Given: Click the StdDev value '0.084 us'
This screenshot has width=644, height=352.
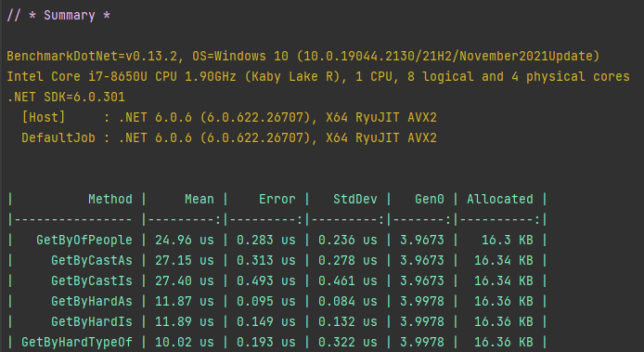Looking at the screenshot, I should click(x=348, y=301).
